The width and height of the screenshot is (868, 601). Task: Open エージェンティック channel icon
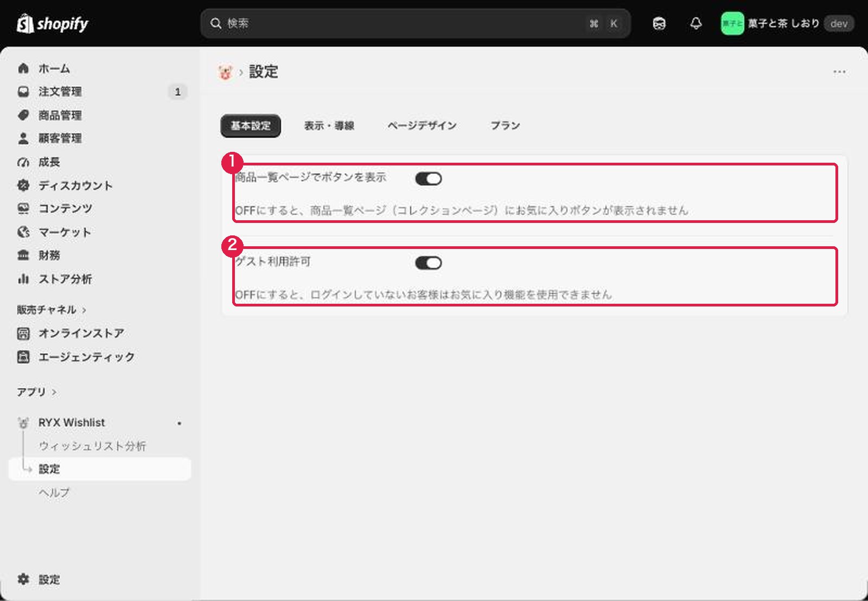[23, 357]
